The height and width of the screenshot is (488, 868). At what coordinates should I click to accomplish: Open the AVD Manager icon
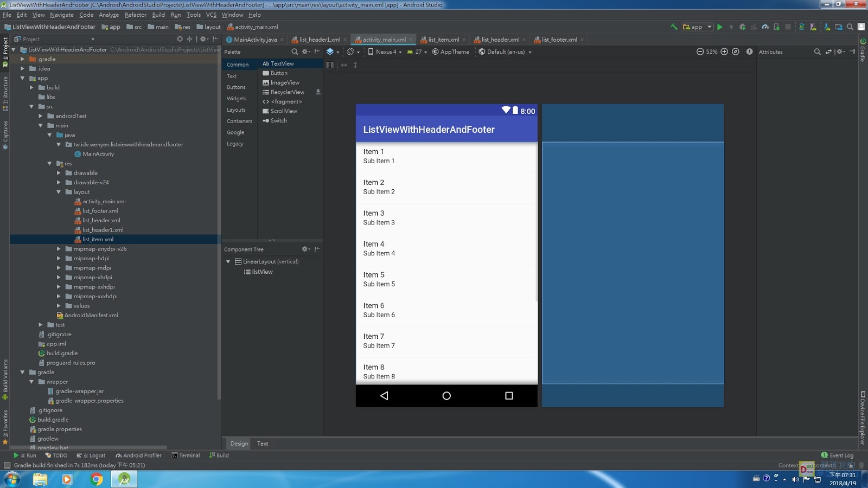click(x=813, y=27)
